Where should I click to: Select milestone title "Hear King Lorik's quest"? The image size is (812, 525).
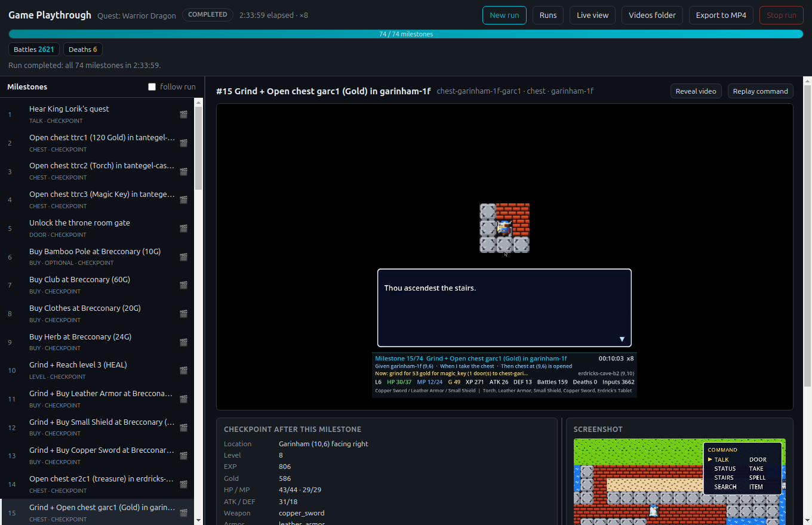coord(69,109)
